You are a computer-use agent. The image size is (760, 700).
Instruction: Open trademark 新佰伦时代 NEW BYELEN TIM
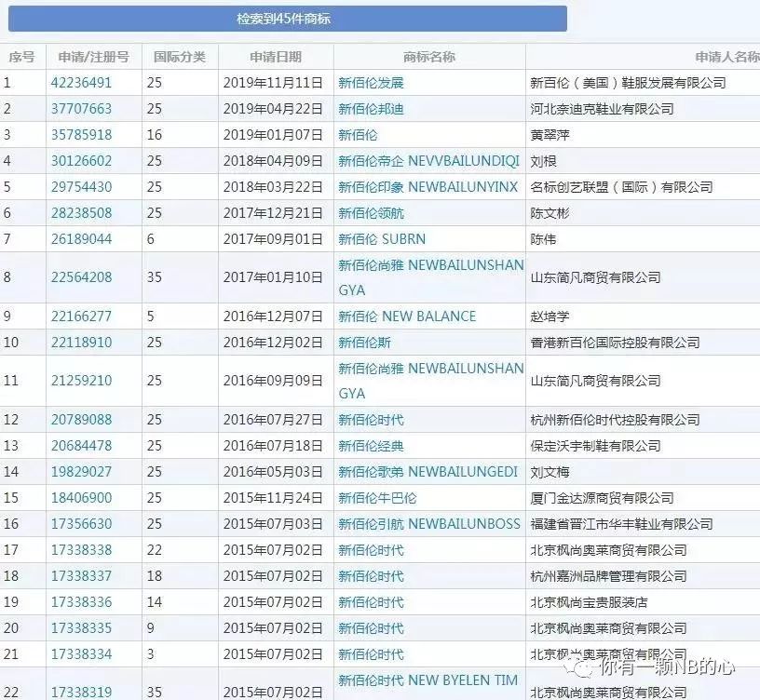(x=428, y=680)
